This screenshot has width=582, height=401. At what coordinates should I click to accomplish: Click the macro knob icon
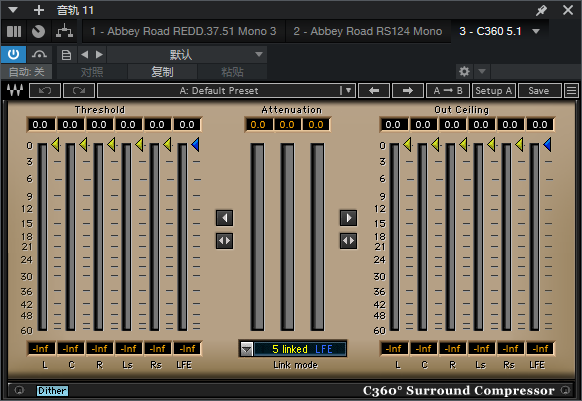[38, 32]
